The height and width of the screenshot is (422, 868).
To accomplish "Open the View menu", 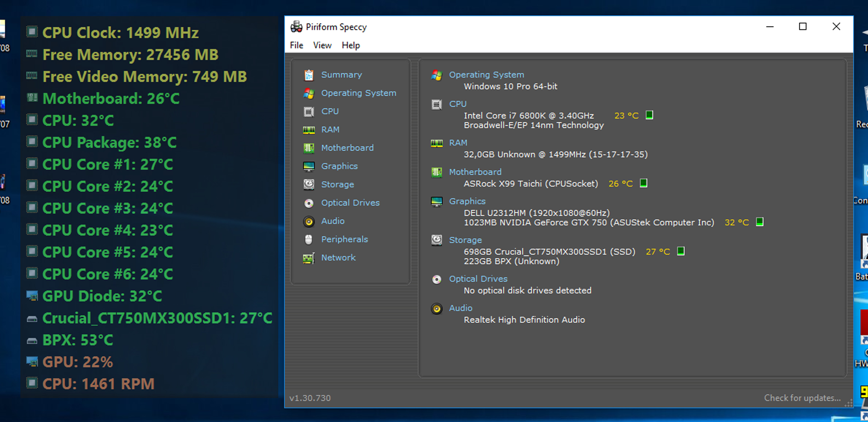I will click(322, 45).
